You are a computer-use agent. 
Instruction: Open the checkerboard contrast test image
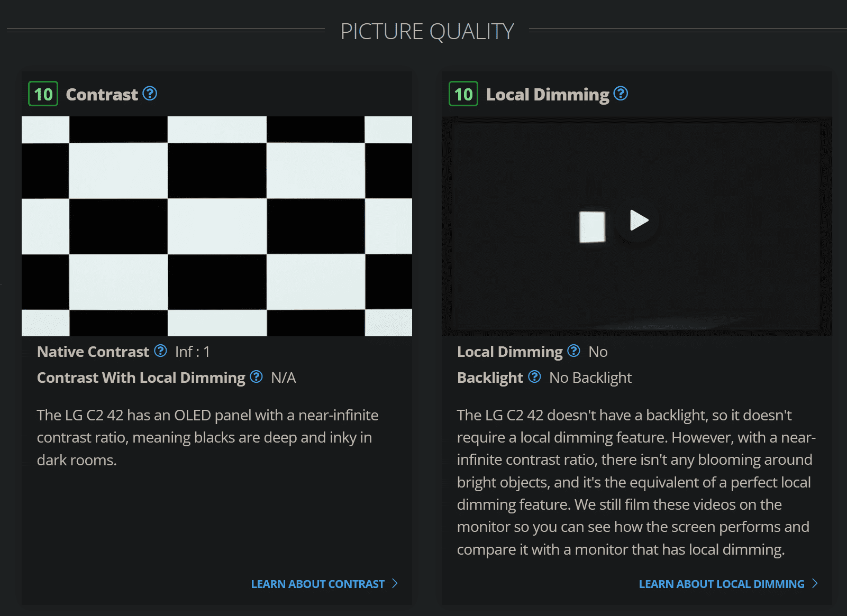(217, 226)
